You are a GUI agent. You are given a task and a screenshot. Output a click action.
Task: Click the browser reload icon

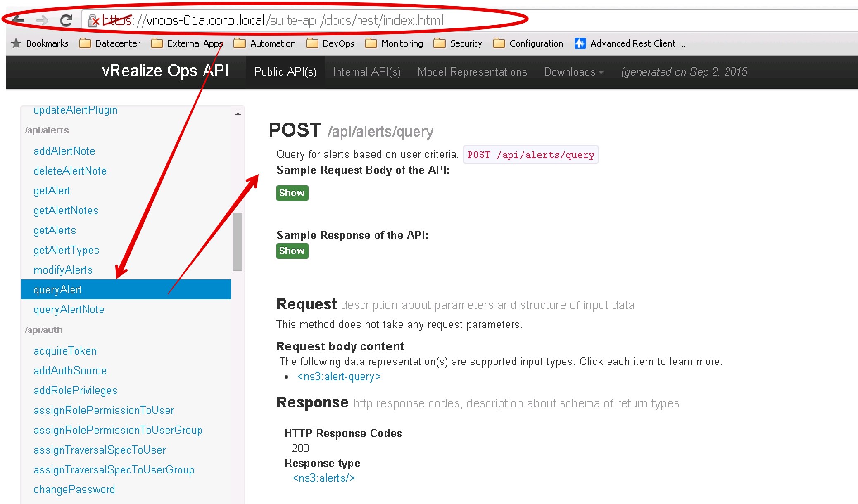coord(66,20)
